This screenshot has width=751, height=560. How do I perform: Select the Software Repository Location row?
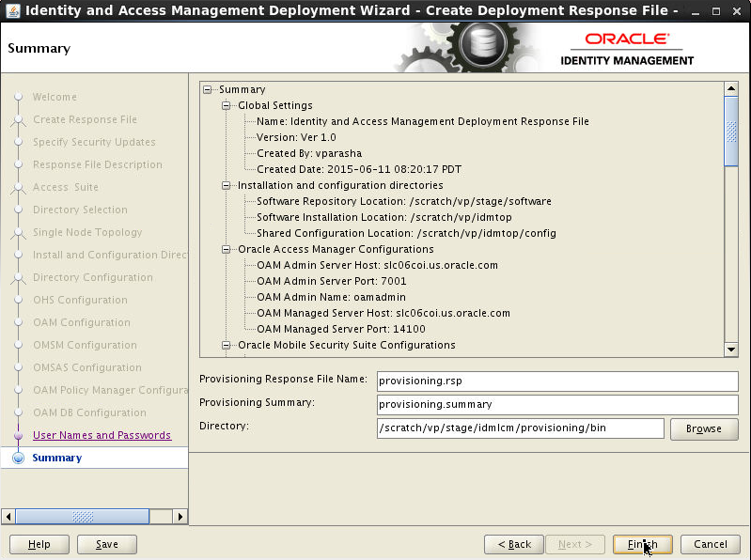404,201
